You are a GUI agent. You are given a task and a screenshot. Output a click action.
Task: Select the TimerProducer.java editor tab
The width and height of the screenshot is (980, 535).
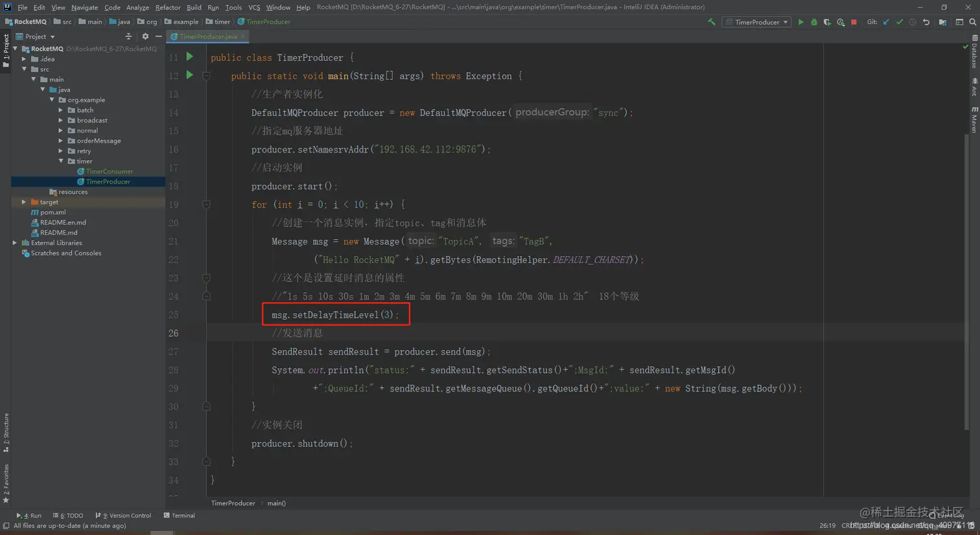click(x=207, y=37)
